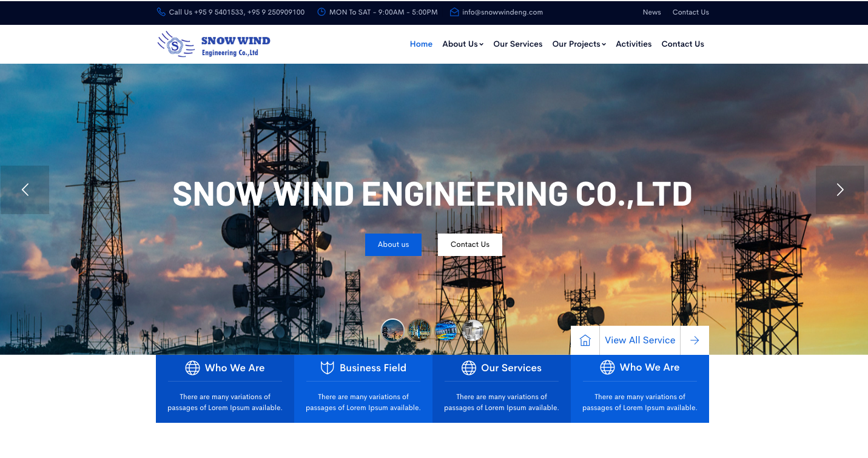The height and width of the screenshot is (458, 868).
Task: Go to previous slide with left arrow
Action: click(25, 190)
